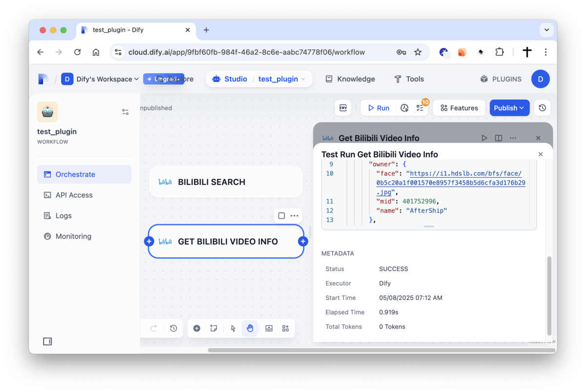
Task: Toggle the sidebar collapse icon at bottom left
Action: tap(47, 341)
